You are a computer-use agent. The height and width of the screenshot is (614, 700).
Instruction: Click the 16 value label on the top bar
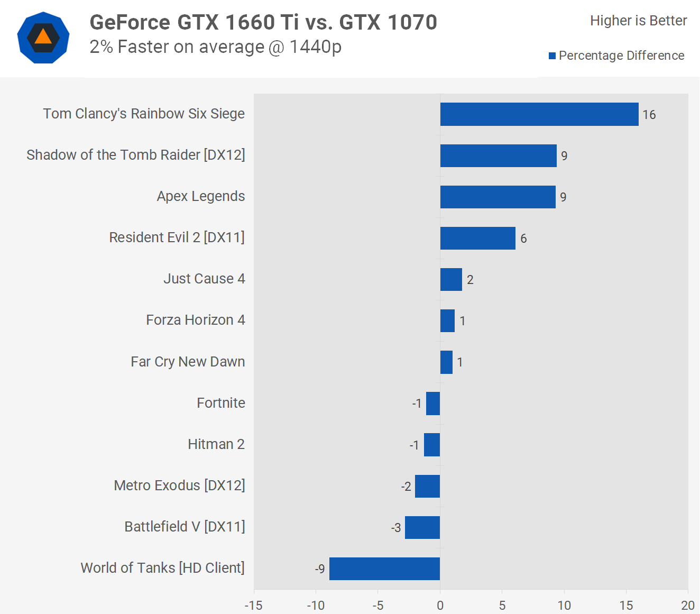point(649,115)
